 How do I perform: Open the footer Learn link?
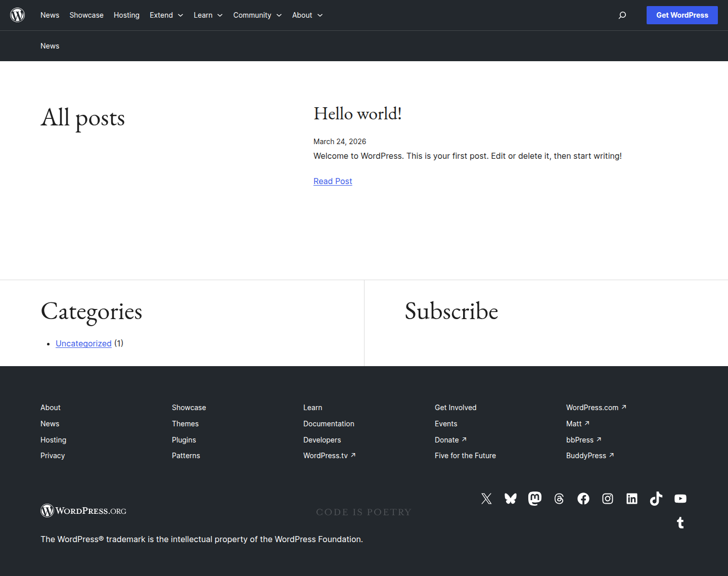coord(312,408)
